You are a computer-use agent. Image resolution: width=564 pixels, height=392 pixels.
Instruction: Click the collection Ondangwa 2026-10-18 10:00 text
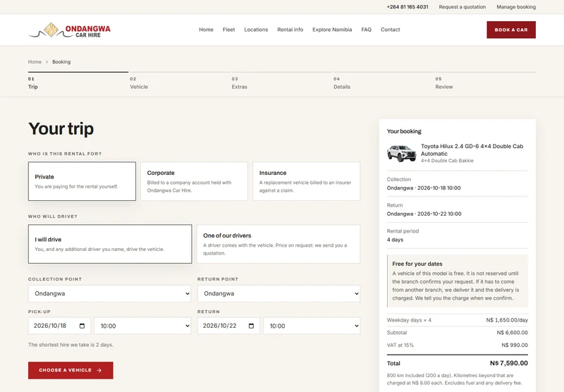click(424, 188)
